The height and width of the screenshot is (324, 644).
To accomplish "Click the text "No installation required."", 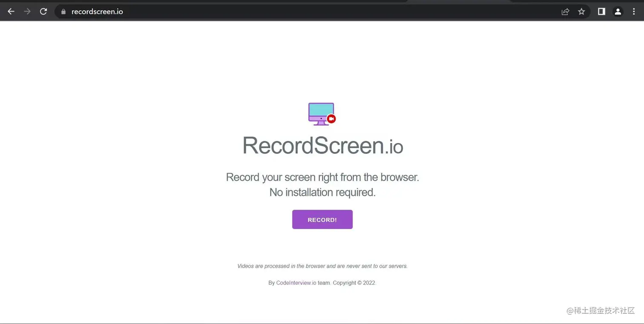I will tap(322, 192).
